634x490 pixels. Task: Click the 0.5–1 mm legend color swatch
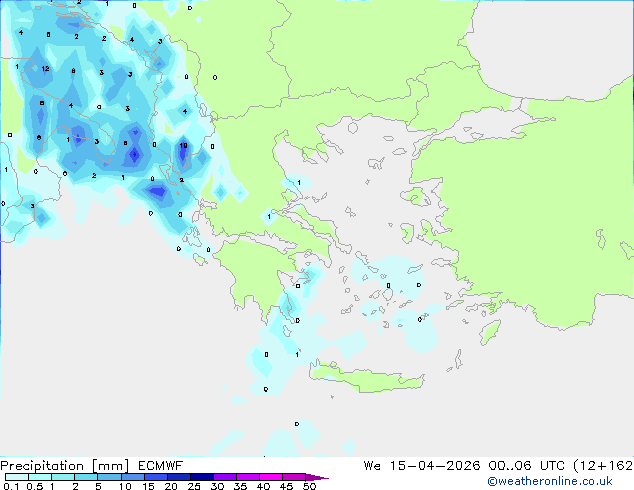[40, 477]
